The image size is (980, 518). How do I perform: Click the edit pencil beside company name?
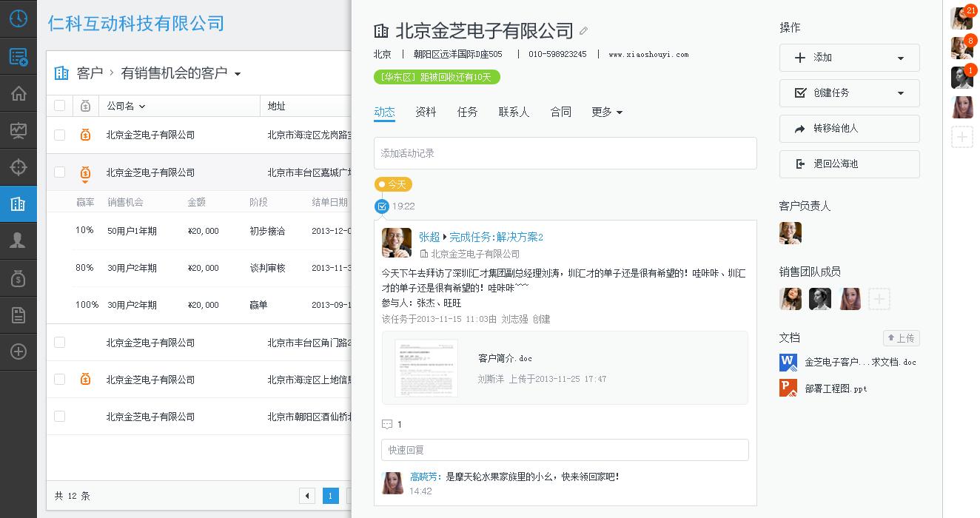[x=583, y=31]
